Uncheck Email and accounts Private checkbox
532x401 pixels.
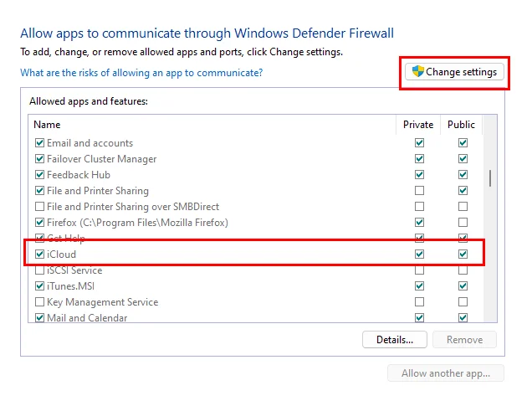pos(419,142)
